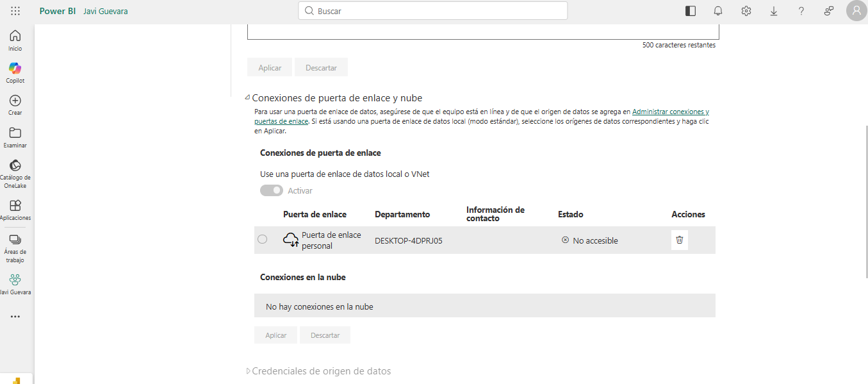Open the notifications bell icon
Image resolution: width=868 pixels, height=384 pixels.
(x=718, y=11)
